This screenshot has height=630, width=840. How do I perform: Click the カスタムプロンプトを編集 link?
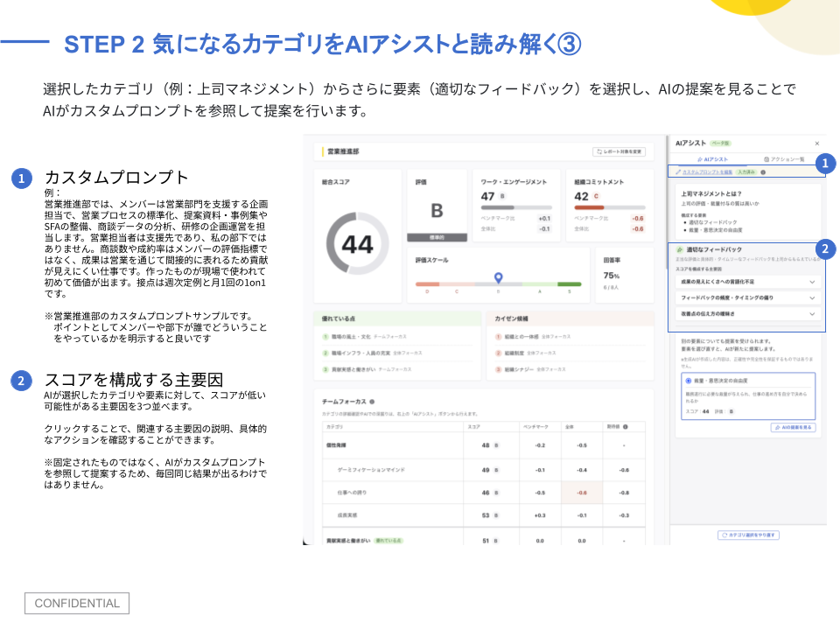click(707, 172)
